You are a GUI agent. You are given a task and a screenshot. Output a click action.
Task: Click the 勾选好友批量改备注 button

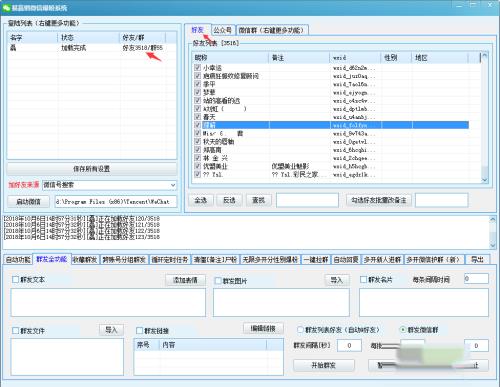tap(379, 200)
